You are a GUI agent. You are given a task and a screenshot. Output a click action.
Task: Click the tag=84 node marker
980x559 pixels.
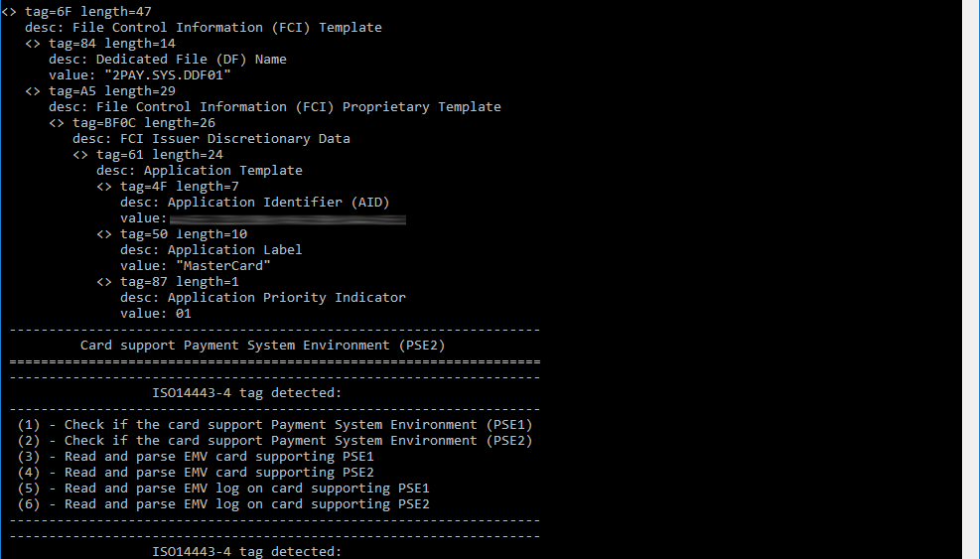[x=33, y=44]
